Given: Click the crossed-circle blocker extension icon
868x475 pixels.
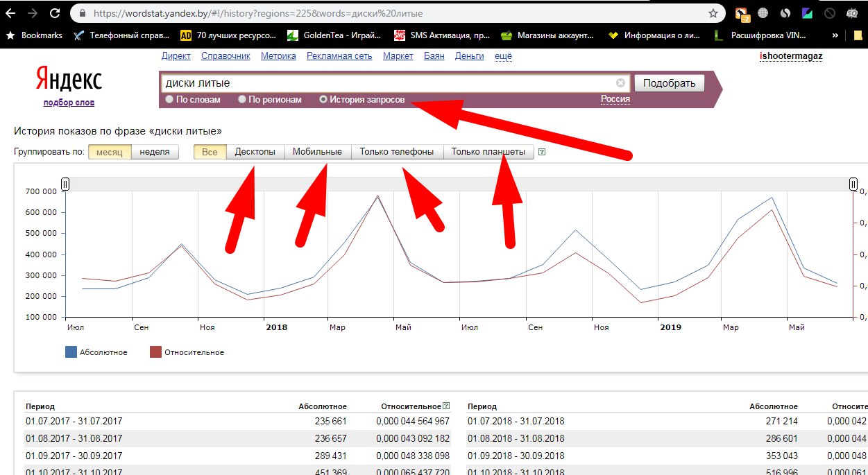Looking at the screenshot, I should point(830,13).
